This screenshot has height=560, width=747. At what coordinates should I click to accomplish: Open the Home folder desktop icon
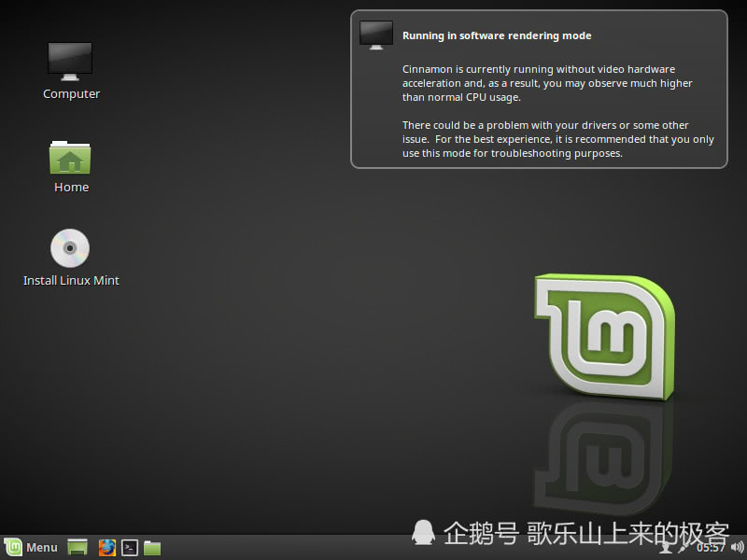[x=70, y=157]
